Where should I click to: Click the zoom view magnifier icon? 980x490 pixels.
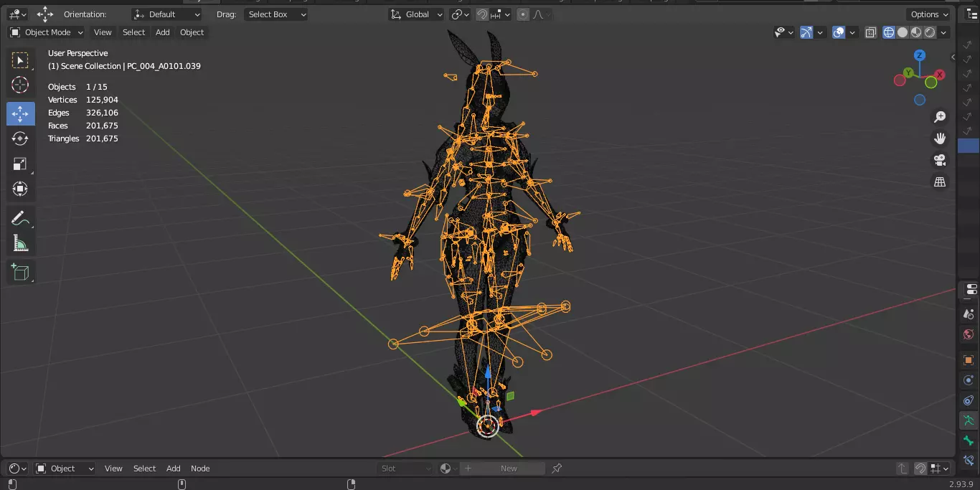point(940,117)
